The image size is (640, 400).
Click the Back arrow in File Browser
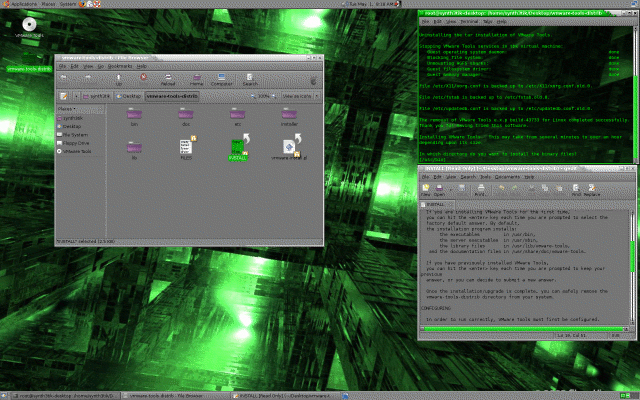(64, 78)
